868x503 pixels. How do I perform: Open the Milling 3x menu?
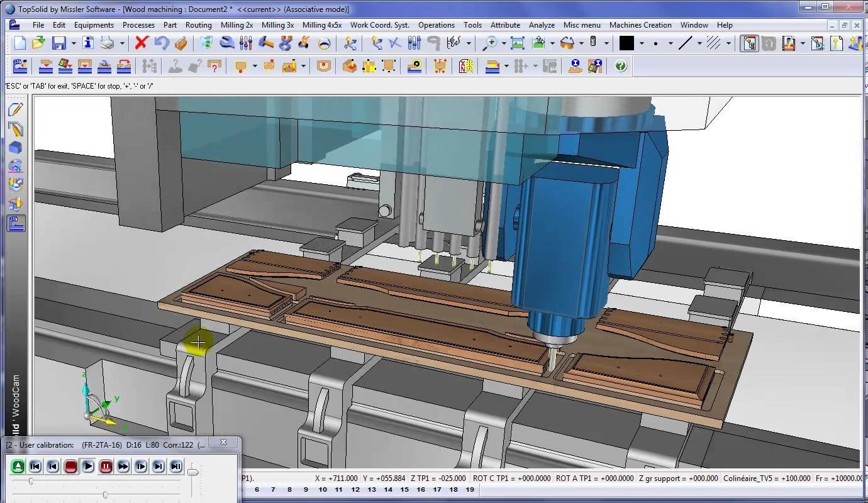point(277,25)
